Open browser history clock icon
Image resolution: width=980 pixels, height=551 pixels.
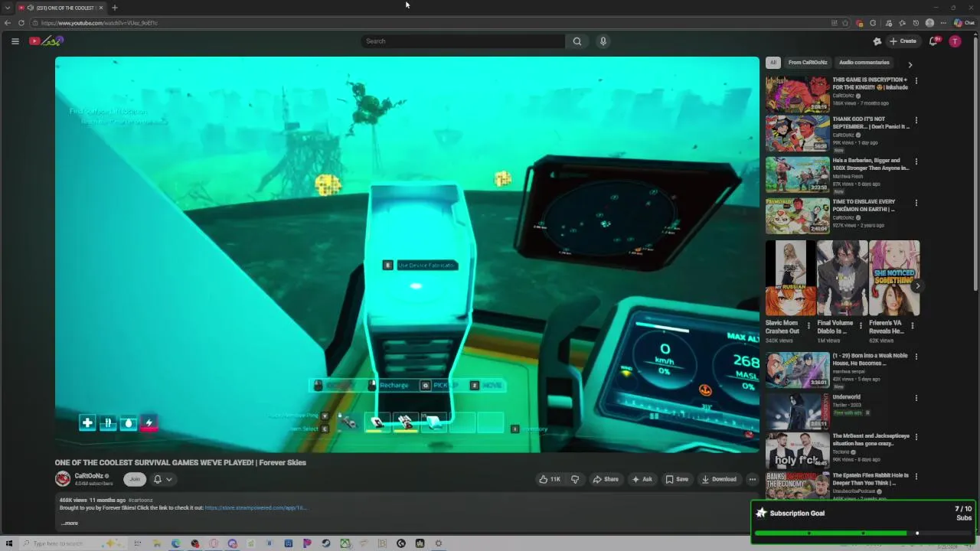tap(916, 23)
